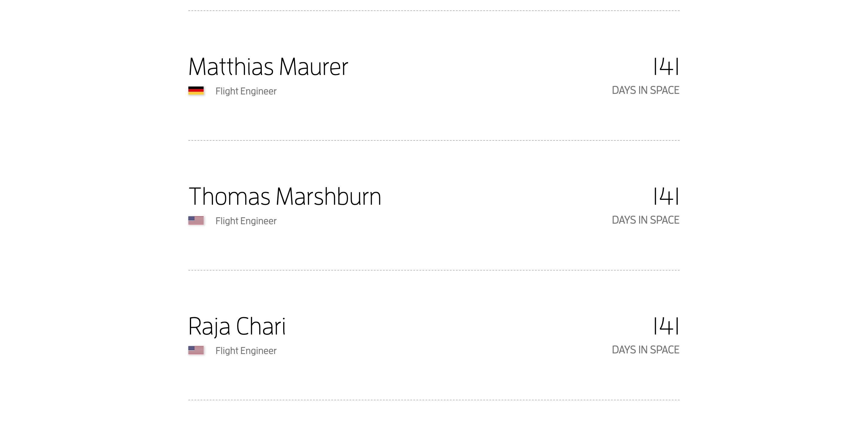Open Matthias Maurer's astronaut name link
Screen dimensions: 868x432
268,67
